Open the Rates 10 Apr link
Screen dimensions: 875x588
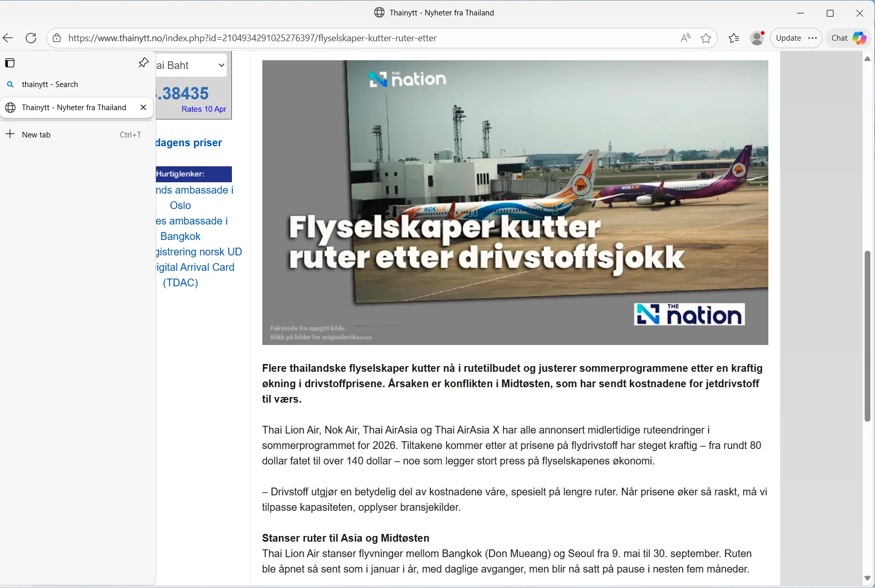click(x=204, y=109)
